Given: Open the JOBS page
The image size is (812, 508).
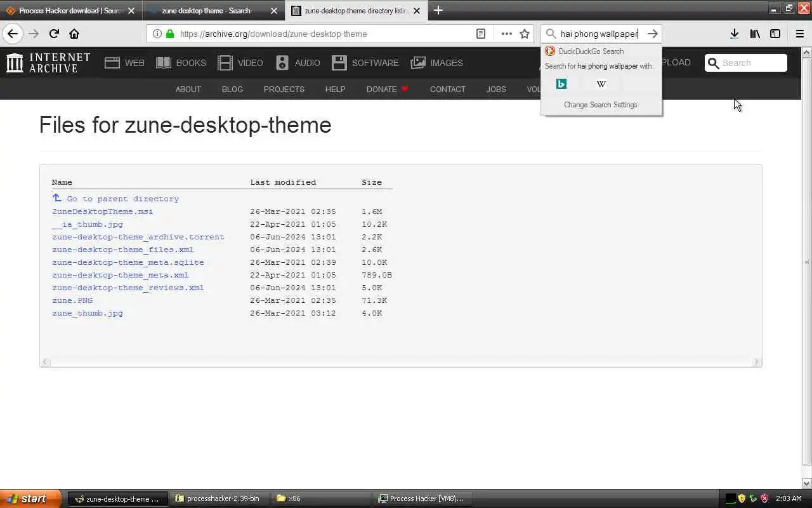Looking at the screenshot, I should pyautogui.click(x=496, y=89).
